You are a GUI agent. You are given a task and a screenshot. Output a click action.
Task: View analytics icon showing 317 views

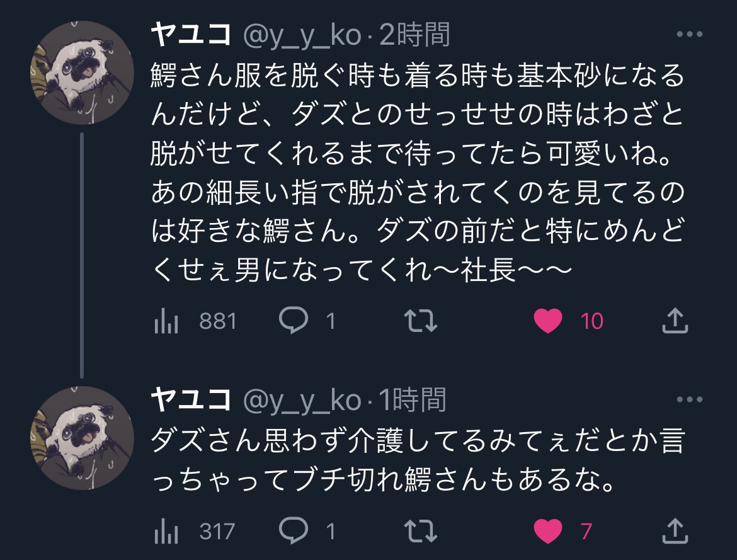coord(166,531)
